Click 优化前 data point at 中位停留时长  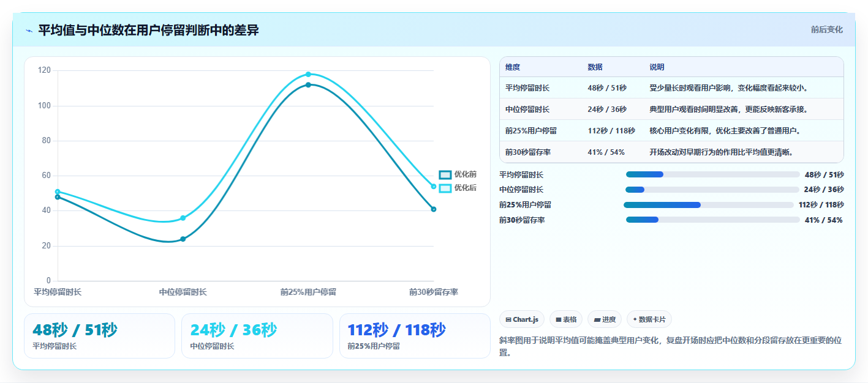point(183,239)
